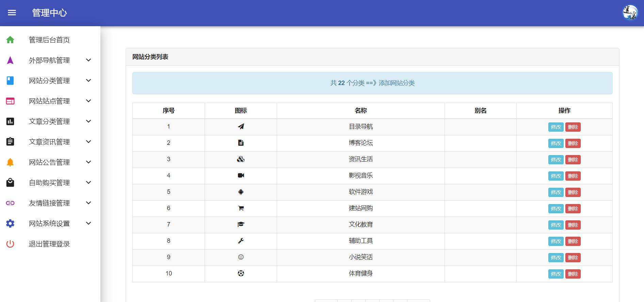This screenshot has height=302, width=644.
Task: Select 退出管理登录 menu item
Action: 49,244
